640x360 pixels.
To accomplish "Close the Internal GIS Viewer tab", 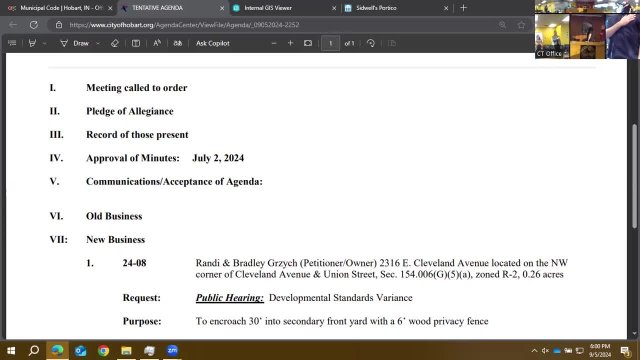I will [x=334, y=8].
